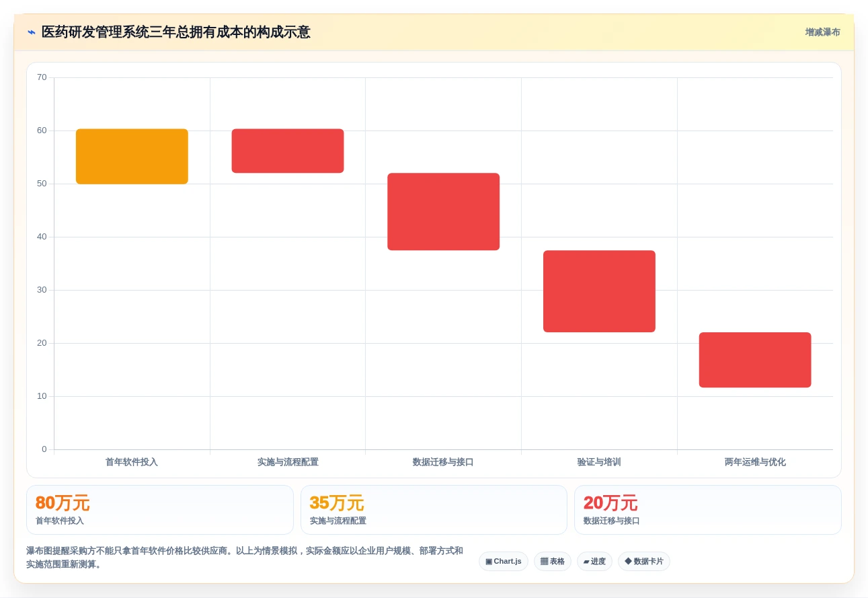Click the Chart.js tag chip
The width and height of the screenshot is (868, 598).
tap(504, 561)
